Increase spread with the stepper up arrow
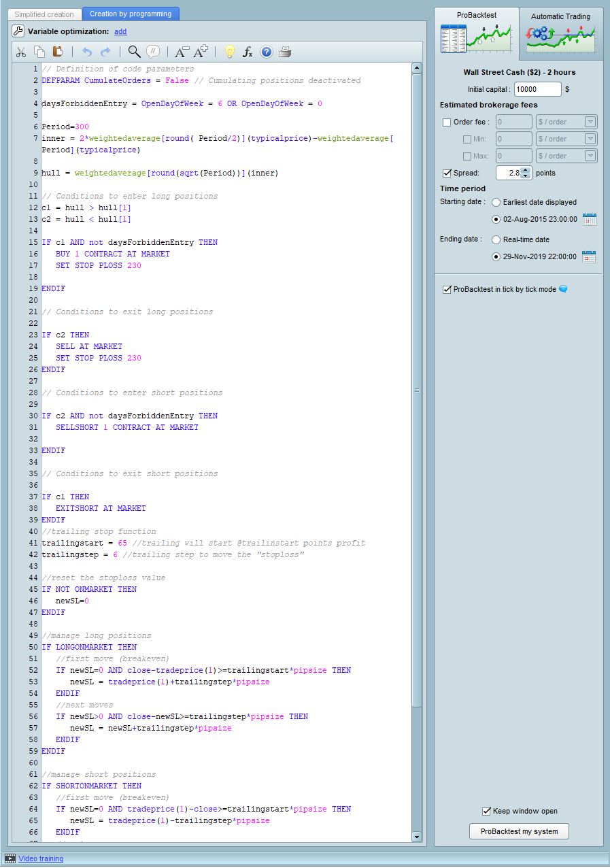Screen dimensions: 610x868 tap(526, 170)
